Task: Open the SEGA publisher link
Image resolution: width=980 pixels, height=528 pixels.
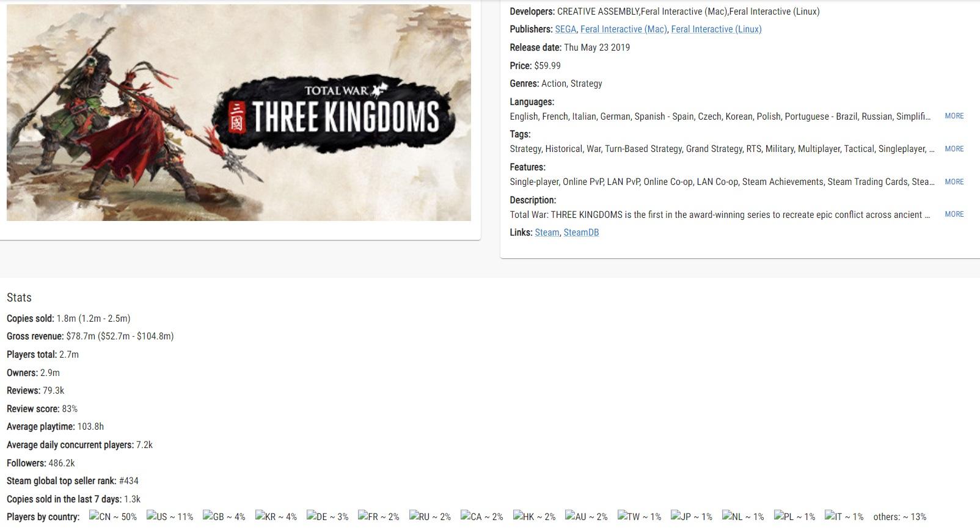Action: coord(565,29)
